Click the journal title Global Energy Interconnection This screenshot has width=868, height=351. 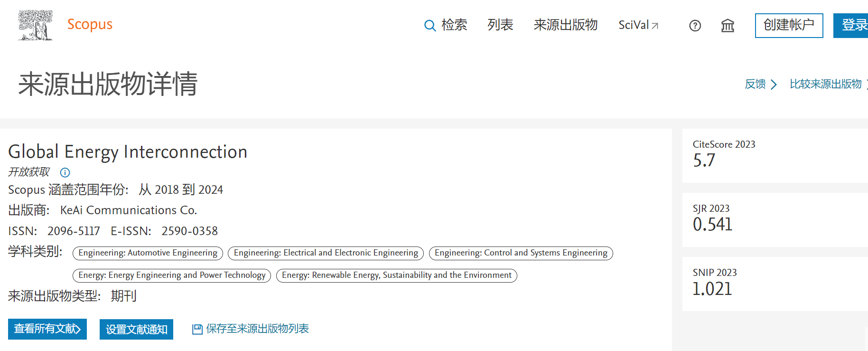128,152
